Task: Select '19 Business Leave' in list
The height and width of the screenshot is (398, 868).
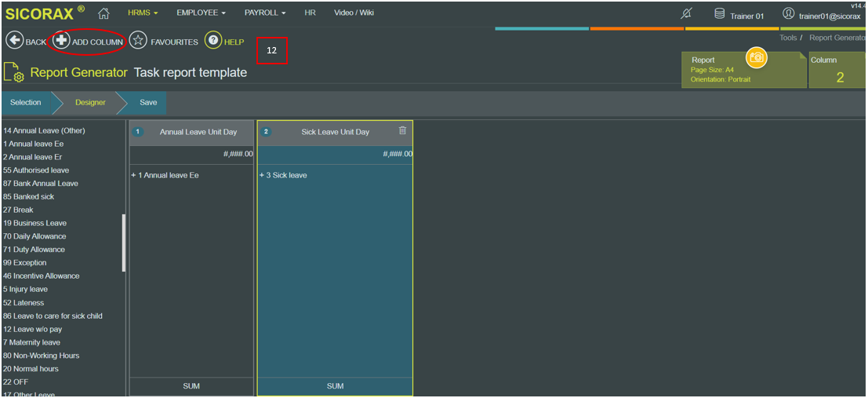Action: 35,223
